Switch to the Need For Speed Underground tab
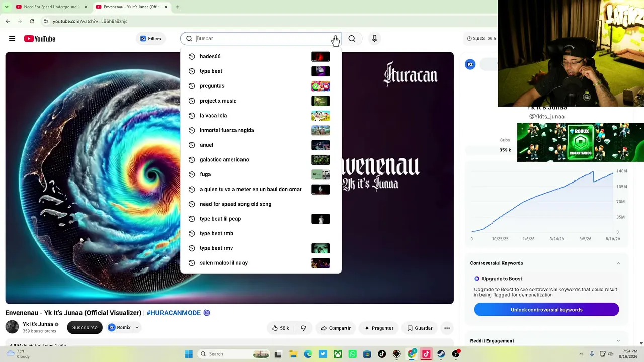The image size is (644, 362). coord(50,7)
